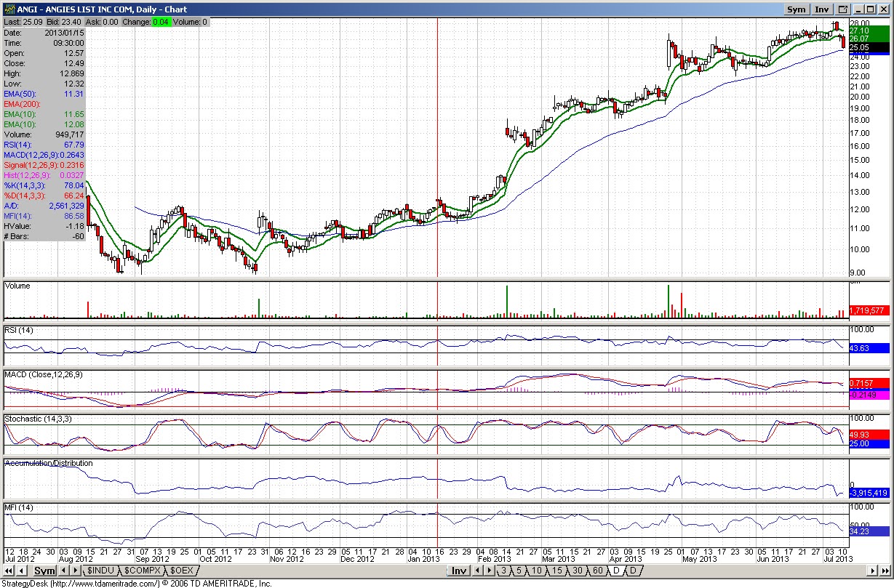This screenshot has height=588, width=894.
Task: Switch to the $COMPX symbol tab
Action: click(x=143, y=571)
